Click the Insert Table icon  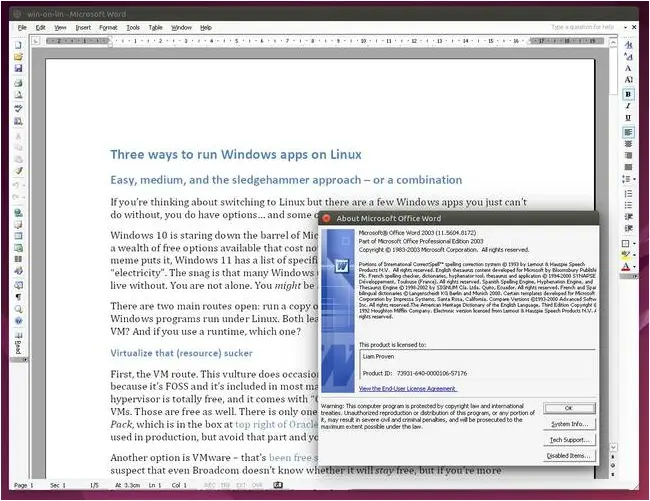(18, 236)
